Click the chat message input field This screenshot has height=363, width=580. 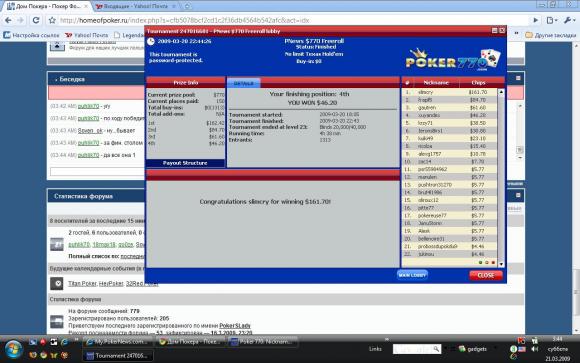[97, 171]
